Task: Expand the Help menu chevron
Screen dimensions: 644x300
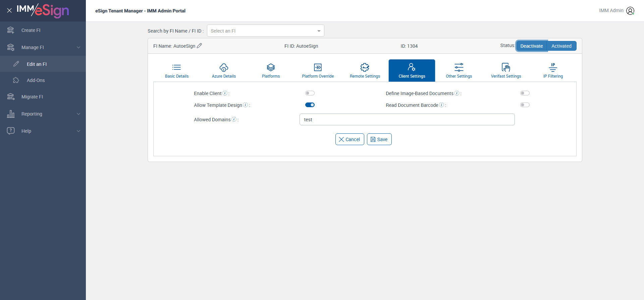Action: [x=78, y=131]
